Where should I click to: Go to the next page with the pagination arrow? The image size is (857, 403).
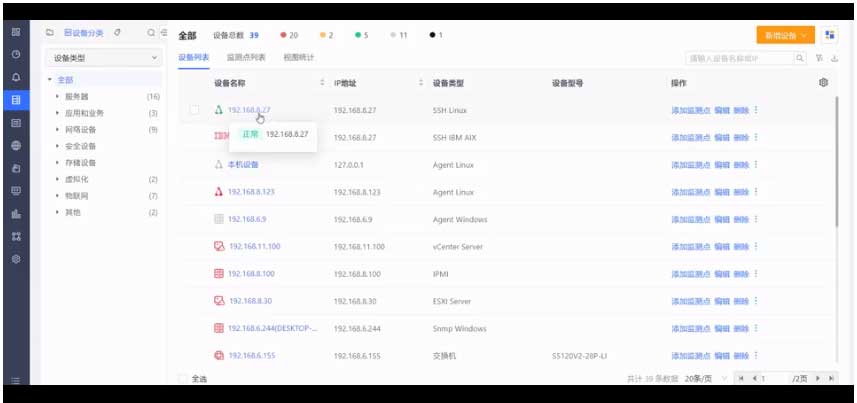[x=818, y=378]
